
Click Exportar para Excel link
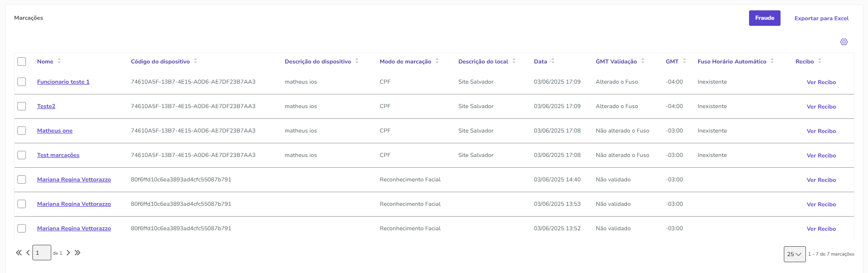pos(821,18)
